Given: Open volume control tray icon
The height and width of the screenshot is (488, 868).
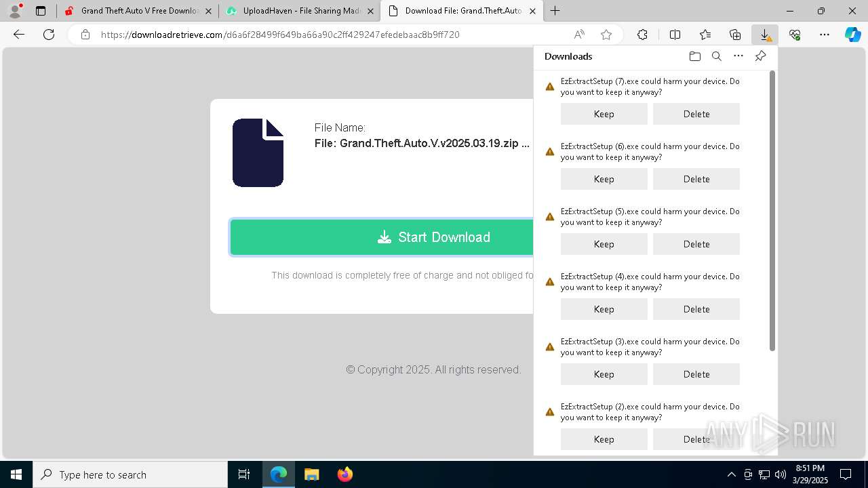Looking at the screenshot, I should click(781, 474).
